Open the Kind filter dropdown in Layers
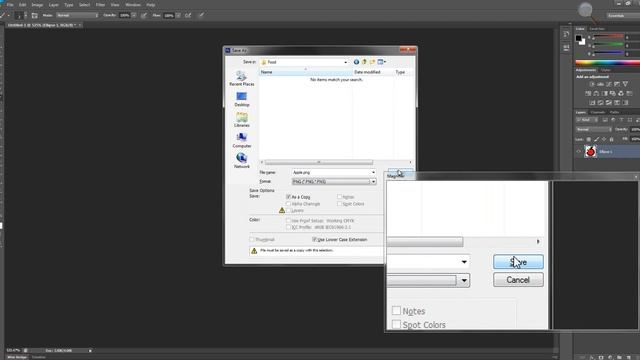Screen dimensions: 640x360 tap(587, 120)
